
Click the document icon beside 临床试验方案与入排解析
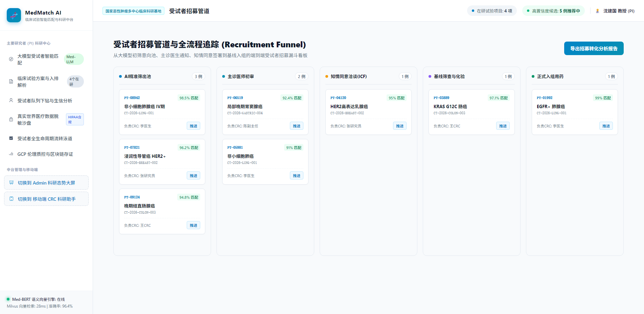(x=11, y=81)
